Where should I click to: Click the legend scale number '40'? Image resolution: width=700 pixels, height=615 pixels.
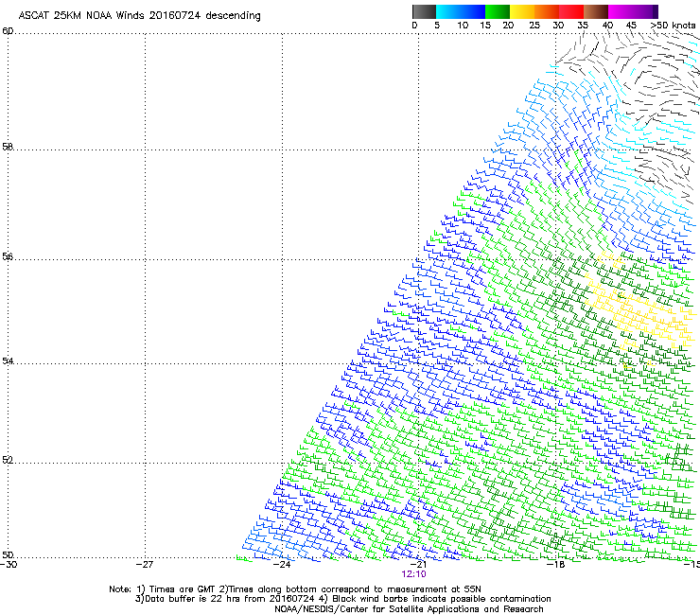[x=607, y=26]
